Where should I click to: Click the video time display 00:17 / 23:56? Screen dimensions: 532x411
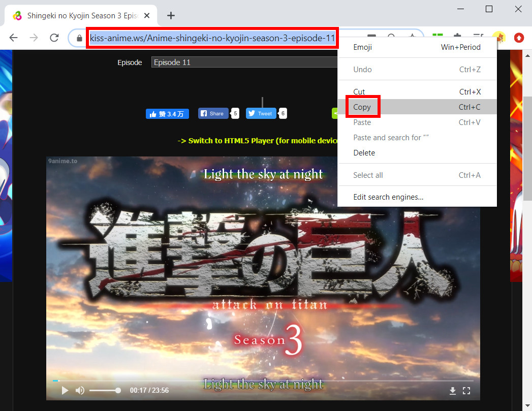tap(149, 391)
